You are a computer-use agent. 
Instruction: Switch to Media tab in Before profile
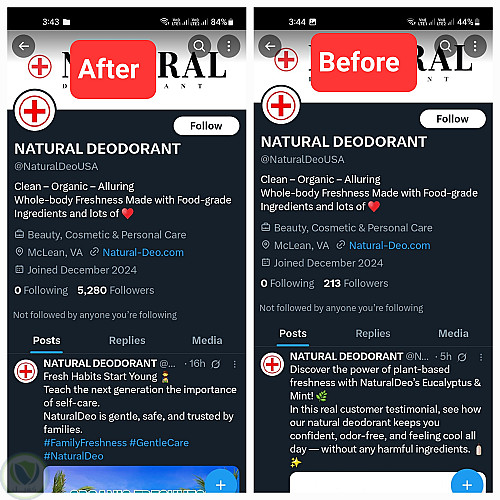tap(453, 333)
